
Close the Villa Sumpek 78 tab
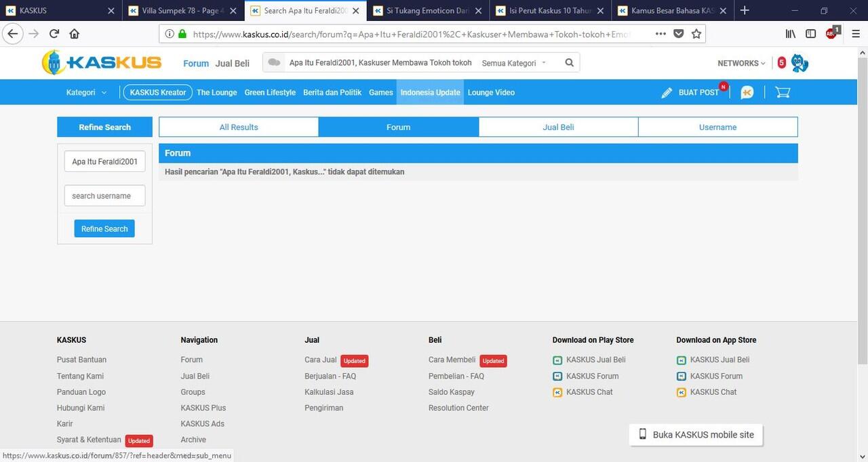click(x=234, y=11)
